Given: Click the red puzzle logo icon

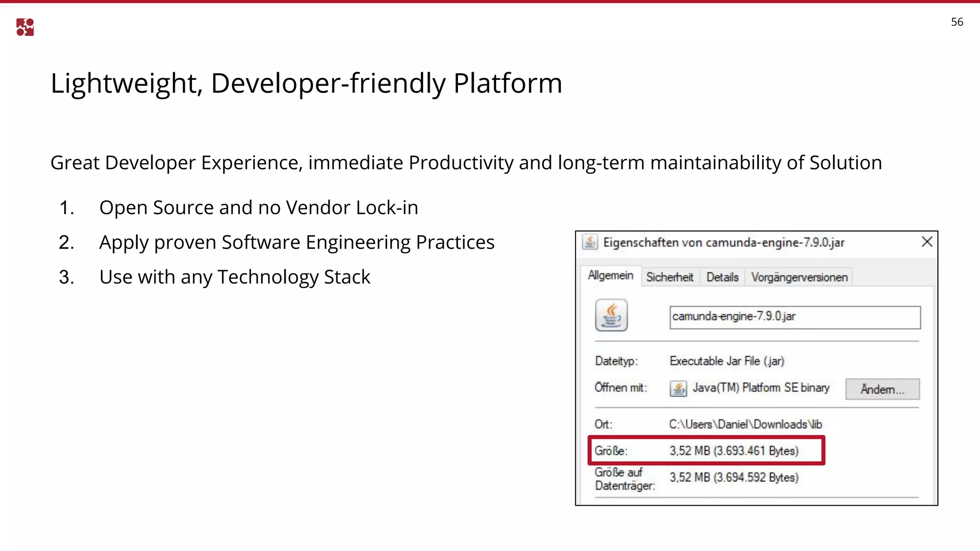Looking at the screenshot, I should point(25,27).
